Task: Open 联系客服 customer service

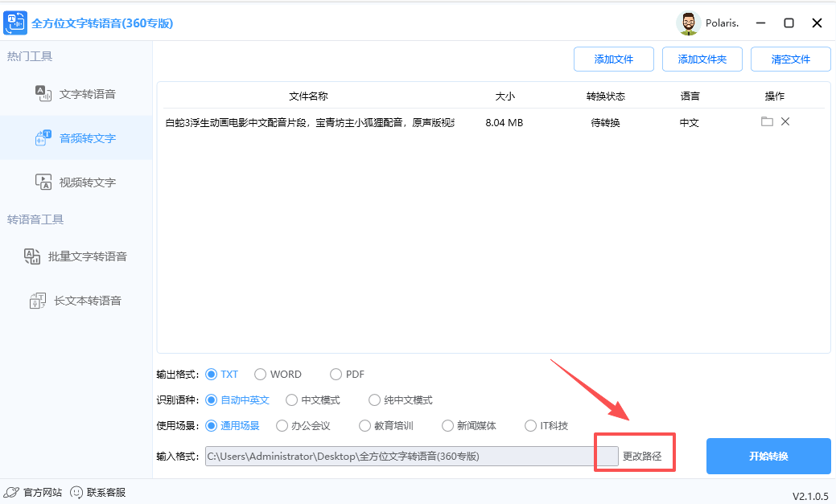Action: pos(97,492)
